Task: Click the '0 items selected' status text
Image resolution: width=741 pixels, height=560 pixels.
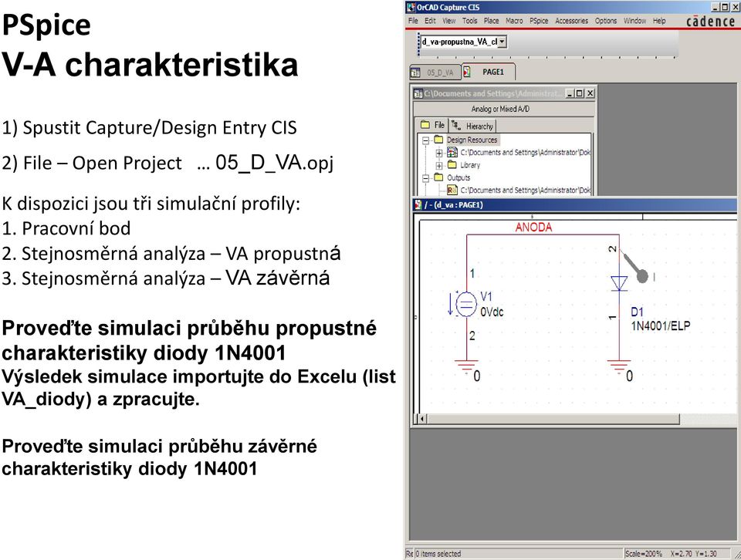Action: pyautogui.click(x=438, y=554)
